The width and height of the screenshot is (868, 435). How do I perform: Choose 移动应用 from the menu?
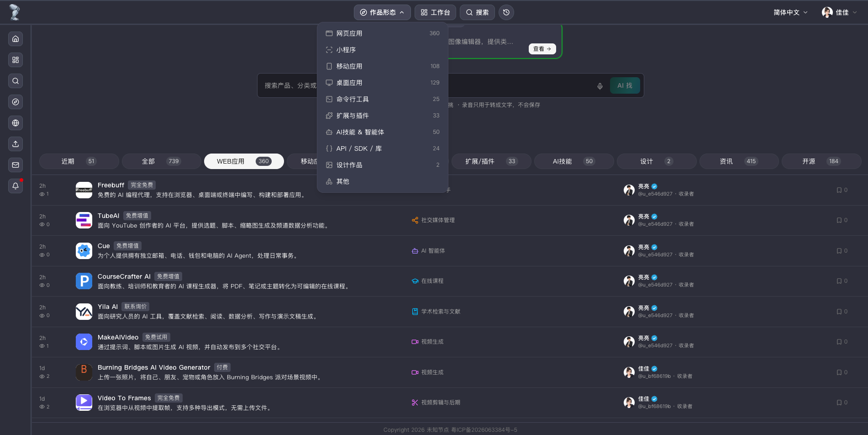tap(383, 66)
